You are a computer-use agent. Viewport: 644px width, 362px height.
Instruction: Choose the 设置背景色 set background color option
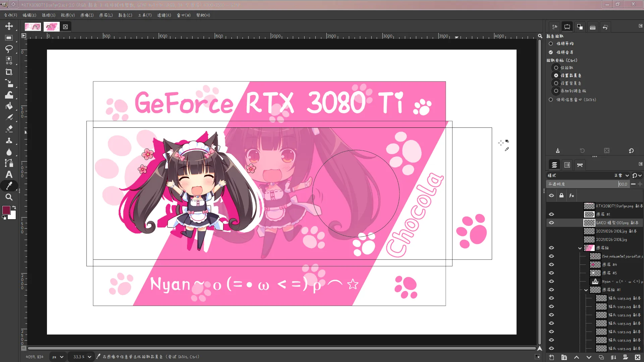pos(556,83)
